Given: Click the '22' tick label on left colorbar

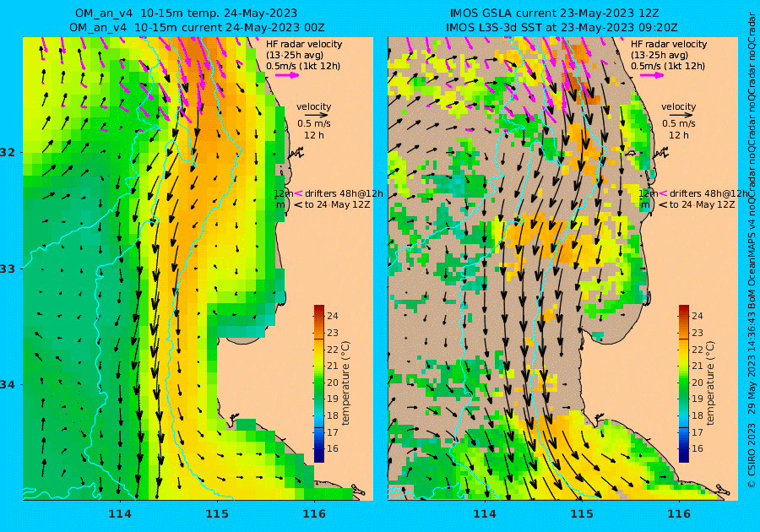Looking at the screenshot, I should coord(333,350).
